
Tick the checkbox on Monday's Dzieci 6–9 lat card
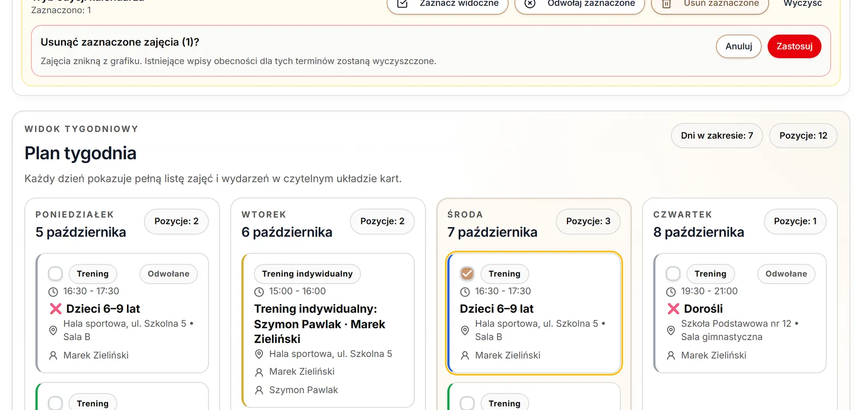(55, 274)
